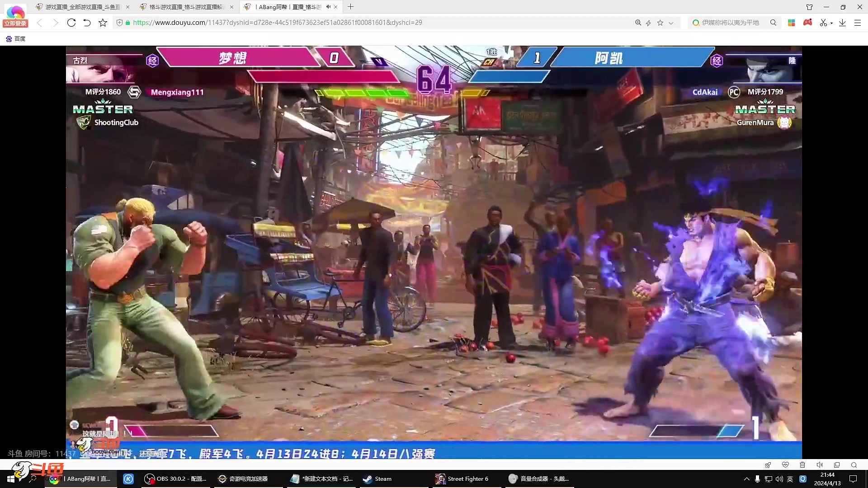The width and height of the screenshot is (868, 488).
Task: Click the lightning speed mode icon
Action: tap(648, 23)
